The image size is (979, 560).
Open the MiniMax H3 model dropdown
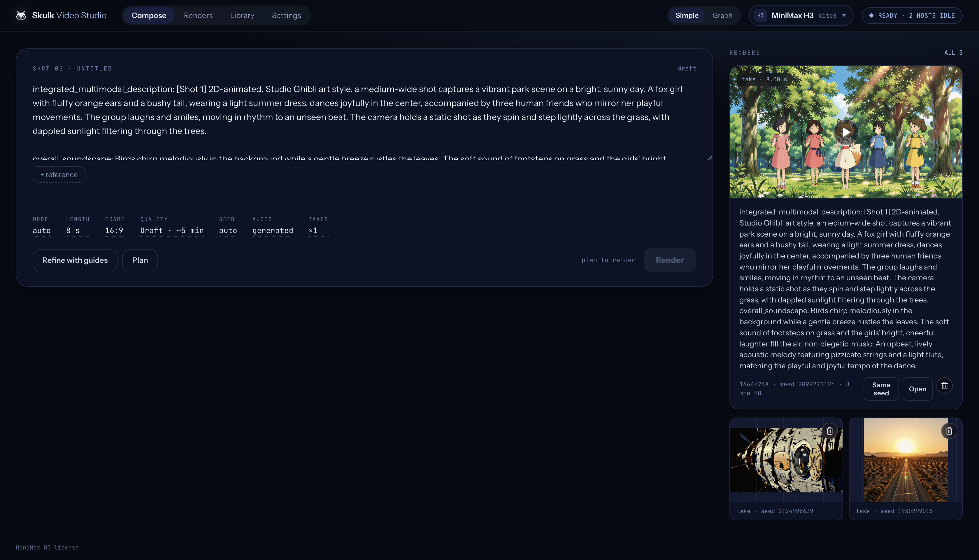pyautogui.click(x=801, y=15)
